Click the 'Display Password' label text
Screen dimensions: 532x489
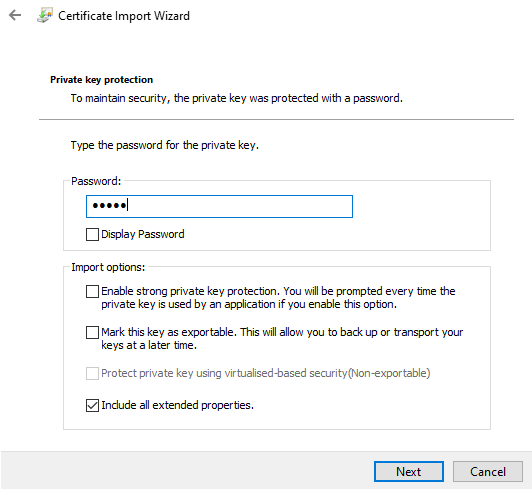[x=143, y=234]
